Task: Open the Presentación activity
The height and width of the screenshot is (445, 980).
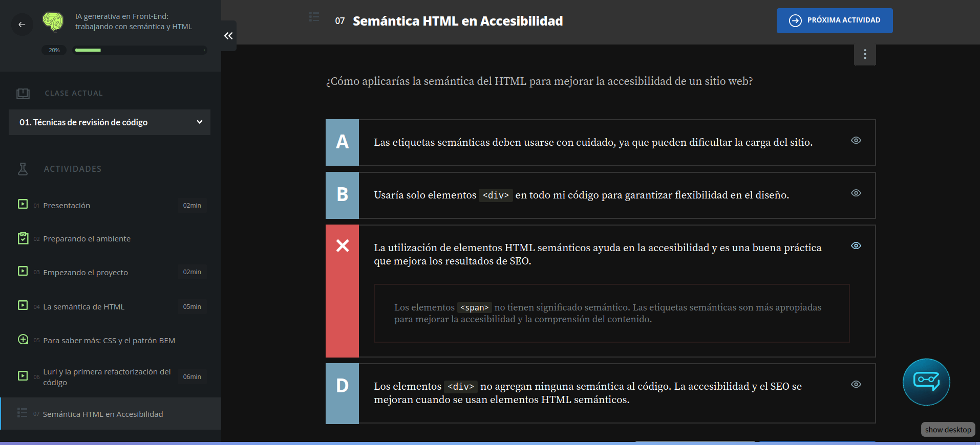Action: (x=112, y=205)
